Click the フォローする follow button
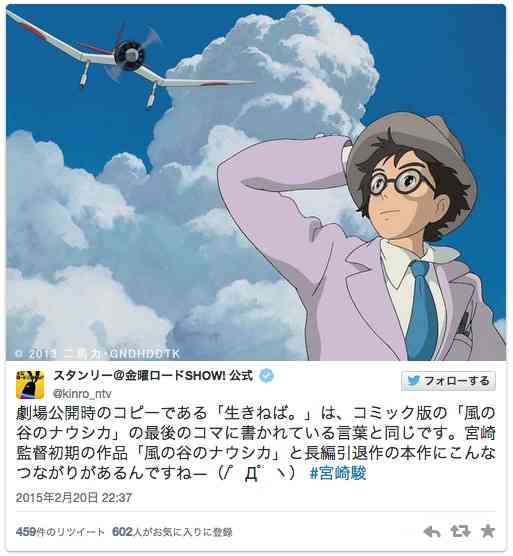Viewport: 513px width, 556px height. (x=448, y=381)
